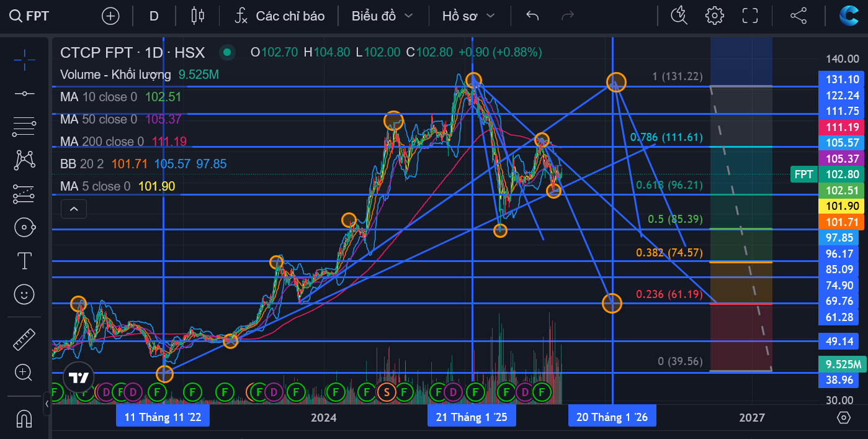Click the yellow 101.90 price label
This screenshot has height=439, width=868.
click(843, 206)
